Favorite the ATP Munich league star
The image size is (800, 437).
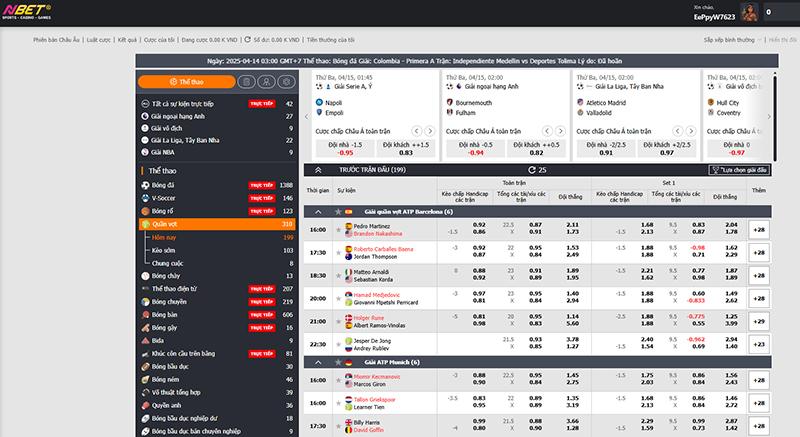click(338, 362)
